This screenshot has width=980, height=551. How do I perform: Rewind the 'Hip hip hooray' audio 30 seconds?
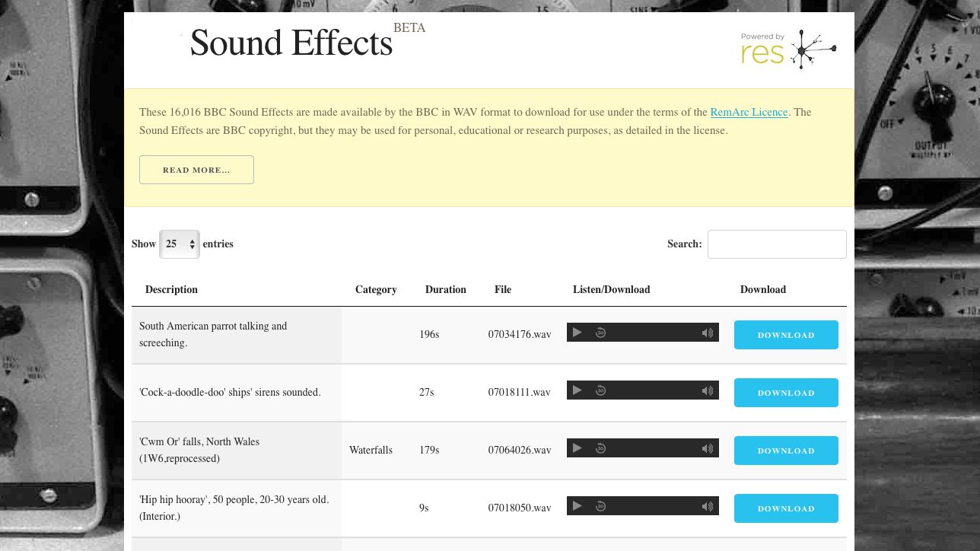tap(600, 505)
